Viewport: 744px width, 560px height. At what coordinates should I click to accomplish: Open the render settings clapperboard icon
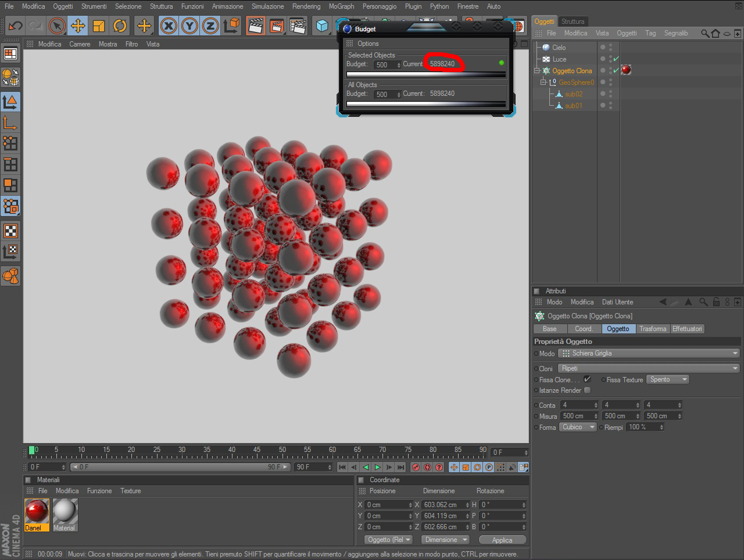tap(298, 26)
